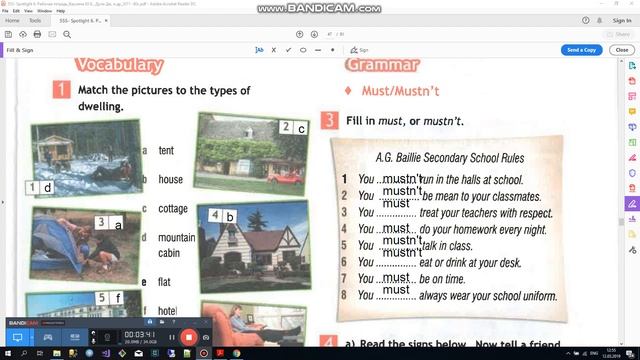
Task: Click the fill-in field for rule 3
Action: click(396, 213)
